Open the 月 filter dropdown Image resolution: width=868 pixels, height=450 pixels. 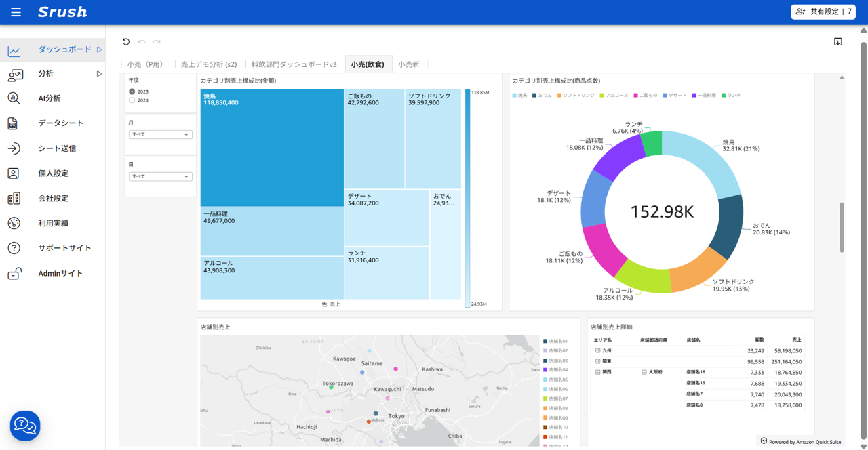tap(160, 135)
